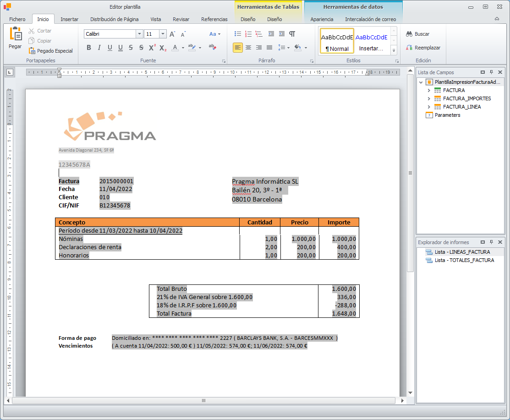Collapse the PlantillaImpresionFacturaAd root node
This screenshot has width=510, height=420.
(421, 82)
